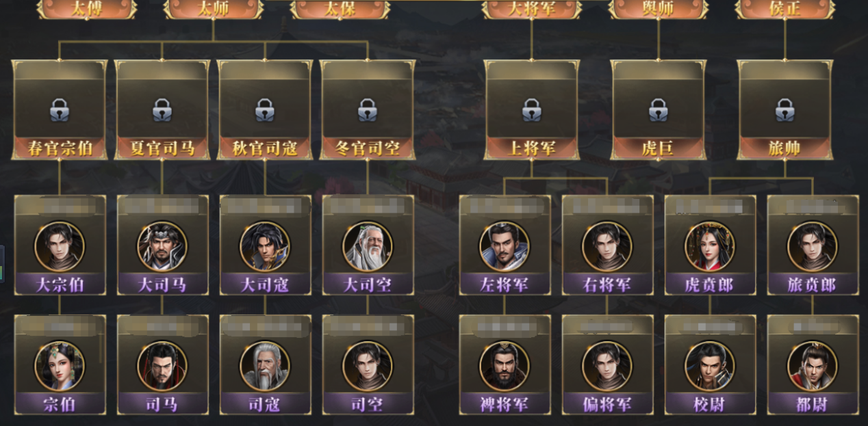
Task: Select the 宗伯 lady portrait
Action: point(60,366)
